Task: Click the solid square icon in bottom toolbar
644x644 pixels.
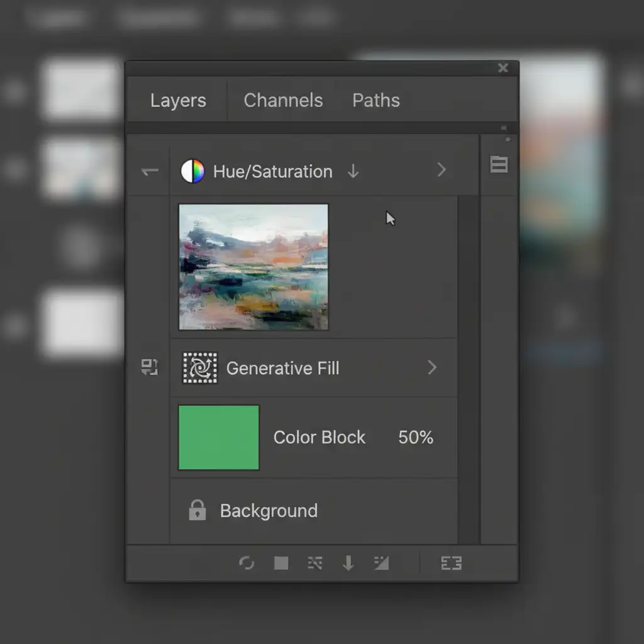Action: point(281,563)
